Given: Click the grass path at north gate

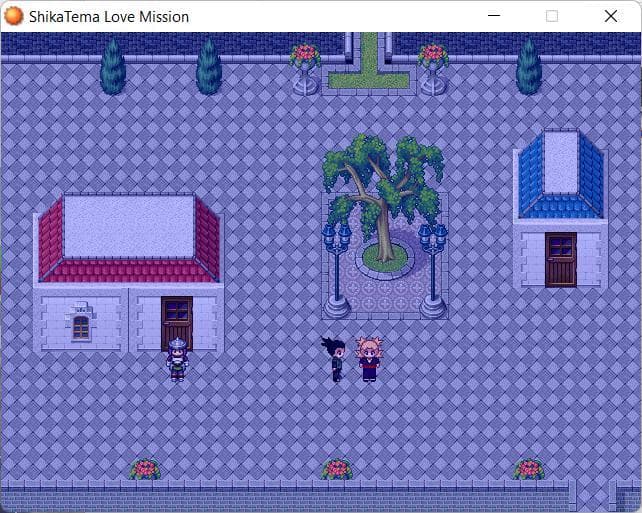Looking at the screenshot, I should pyautogui.click(x=369, y=61).
